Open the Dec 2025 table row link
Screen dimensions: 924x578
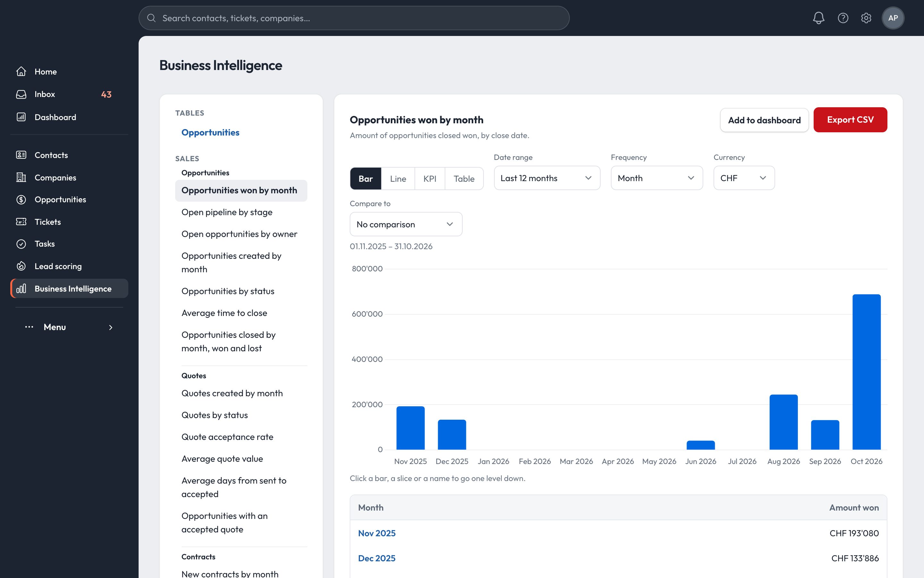point(376,558)
